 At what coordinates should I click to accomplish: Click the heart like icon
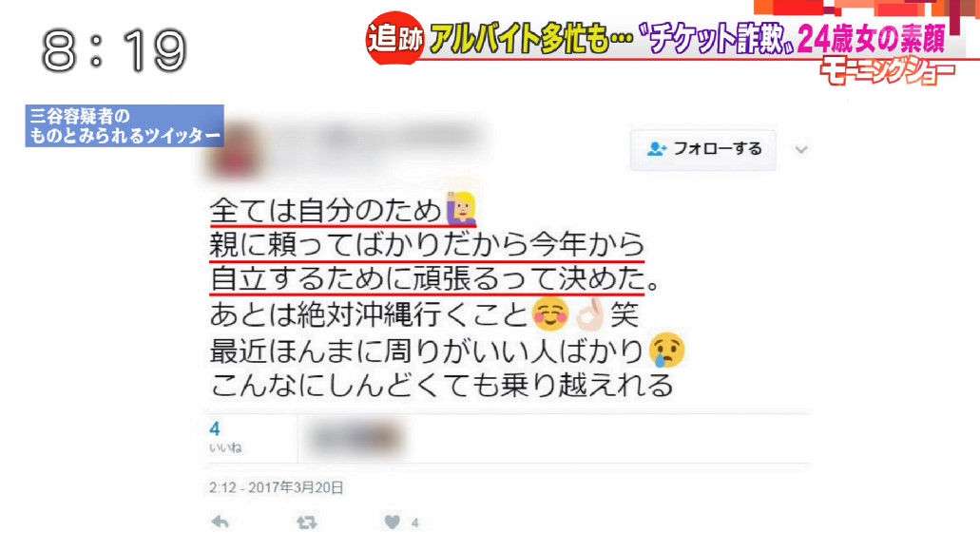[x=392, y=522]
